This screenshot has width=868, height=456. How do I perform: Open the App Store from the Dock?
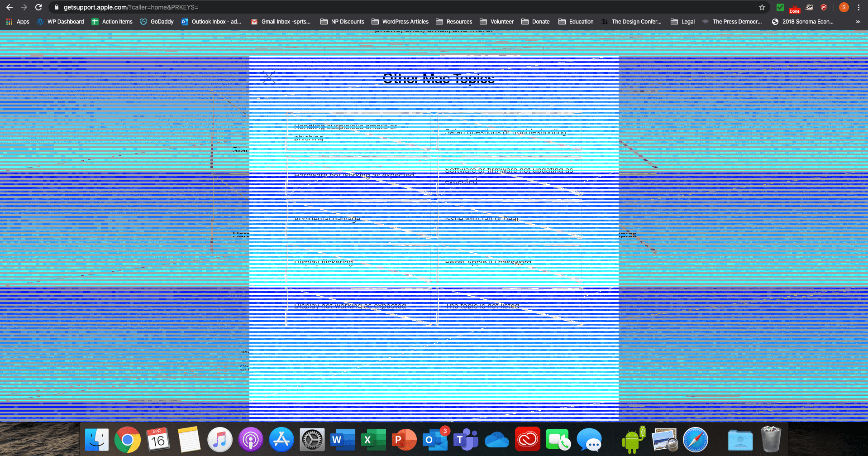click(x=281, y=439)
